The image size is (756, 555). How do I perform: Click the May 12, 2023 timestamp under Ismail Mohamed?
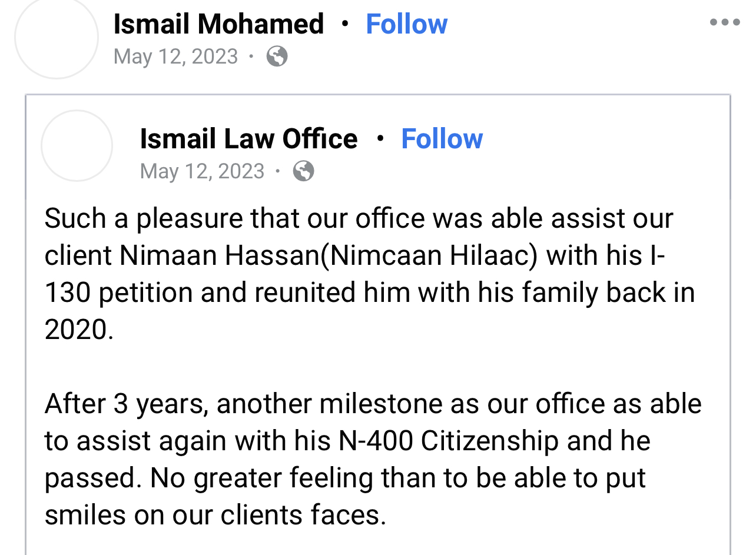tap(175, 57)
